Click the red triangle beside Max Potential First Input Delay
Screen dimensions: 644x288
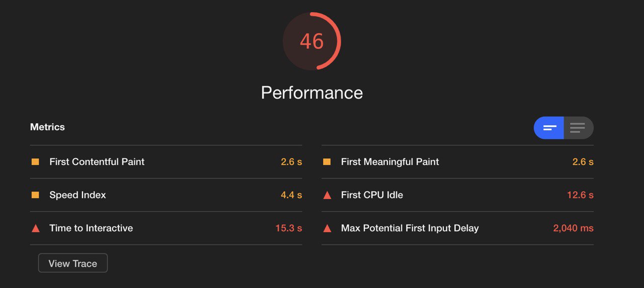click(327, 228)
